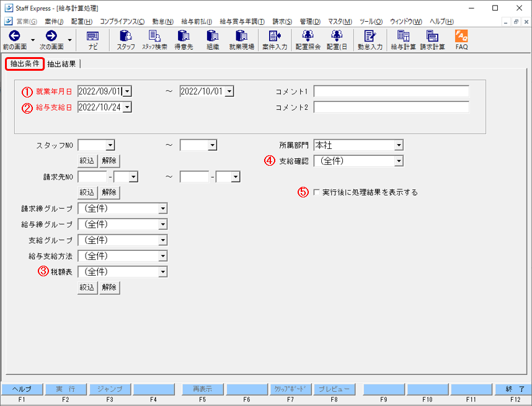Click the 再表示 F5 function button
This screenshot has height=406, width=532.
(203, 389)
